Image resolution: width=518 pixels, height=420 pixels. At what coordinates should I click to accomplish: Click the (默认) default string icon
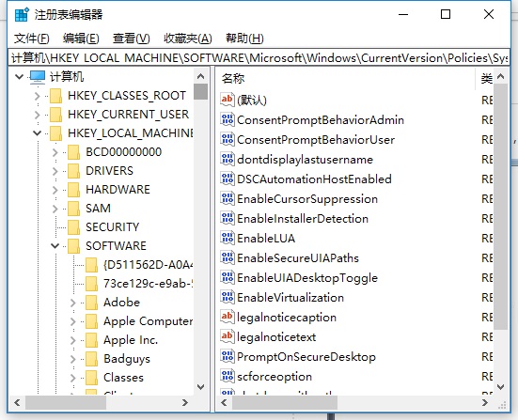[228, 100]
